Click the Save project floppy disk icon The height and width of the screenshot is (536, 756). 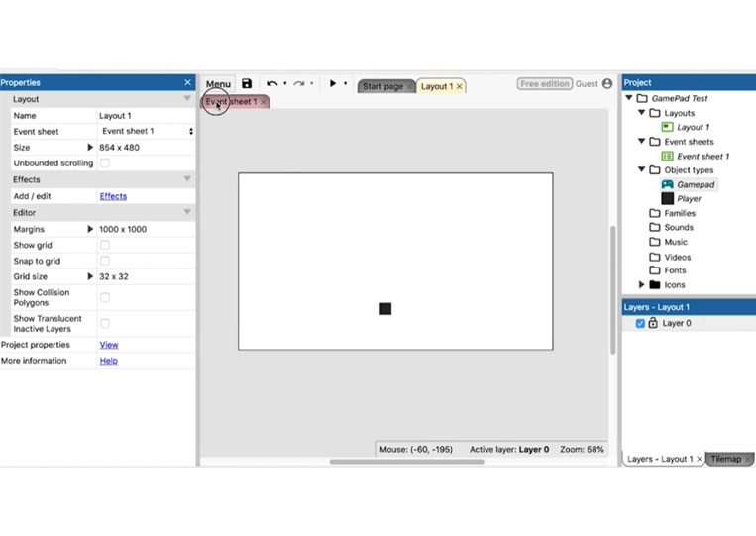click(247, 84)
